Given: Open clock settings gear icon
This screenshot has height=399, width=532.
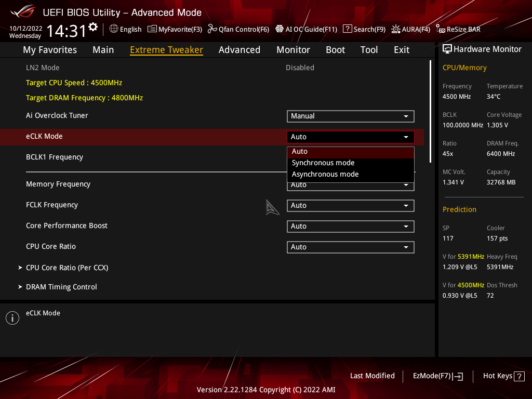Looking at the screenshot, I should pyautogui.click(x=93, y=27).
